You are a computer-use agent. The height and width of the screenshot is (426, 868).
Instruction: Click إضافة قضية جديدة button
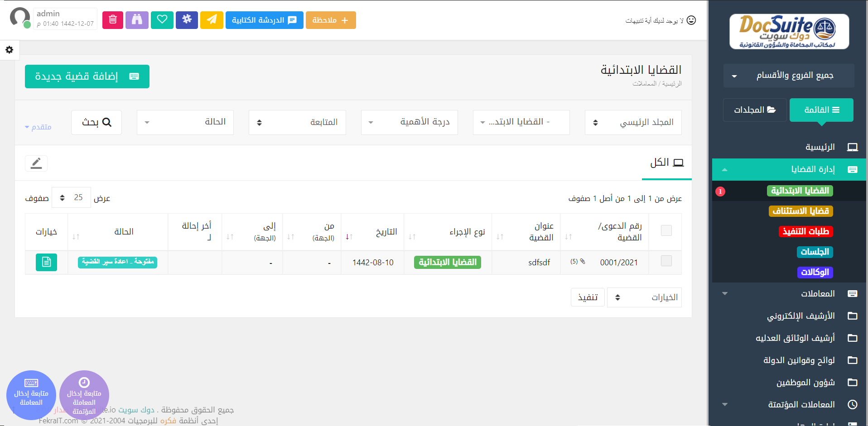87,77
